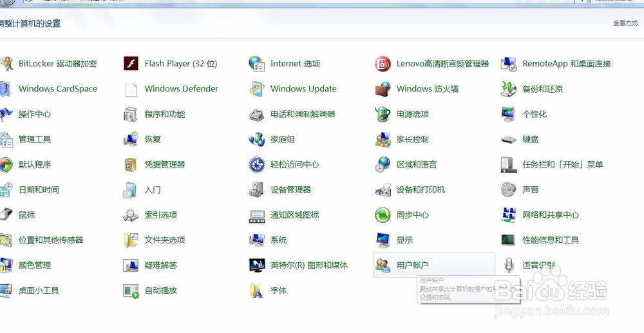Click the 语音识别 microphone icon

tap(509, 265)
